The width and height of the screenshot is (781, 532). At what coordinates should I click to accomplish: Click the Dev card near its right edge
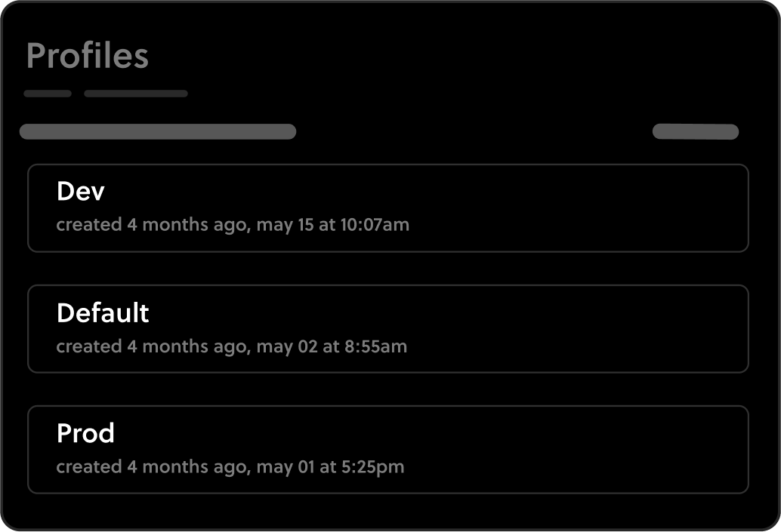(x=725, y=208)
